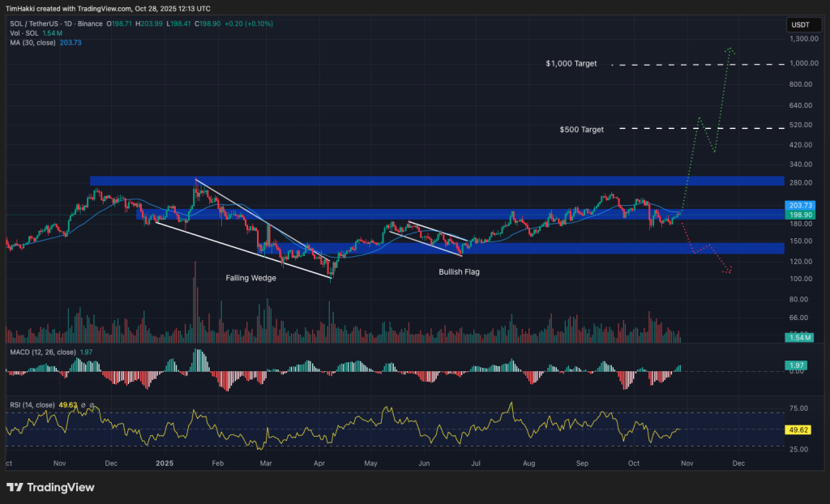
Task: Open the SOL/TetherUS symbol selector
Action: 32,24
